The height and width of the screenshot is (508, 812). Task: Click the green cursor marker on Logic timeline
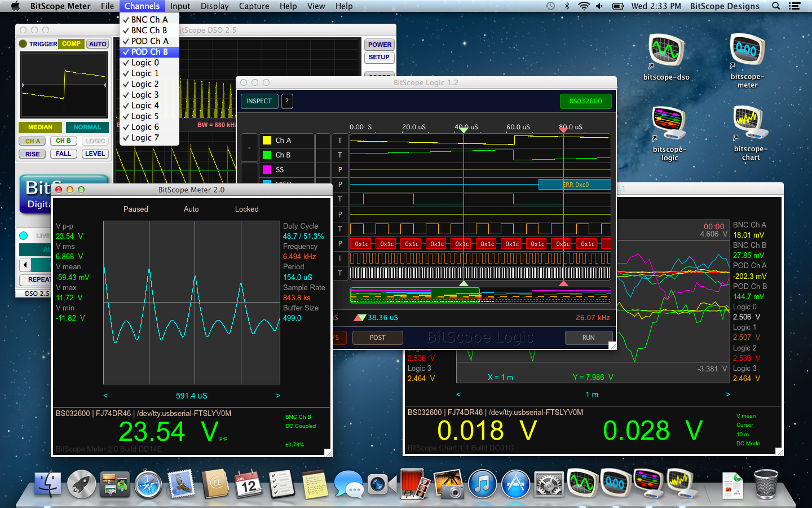(464, 130)
